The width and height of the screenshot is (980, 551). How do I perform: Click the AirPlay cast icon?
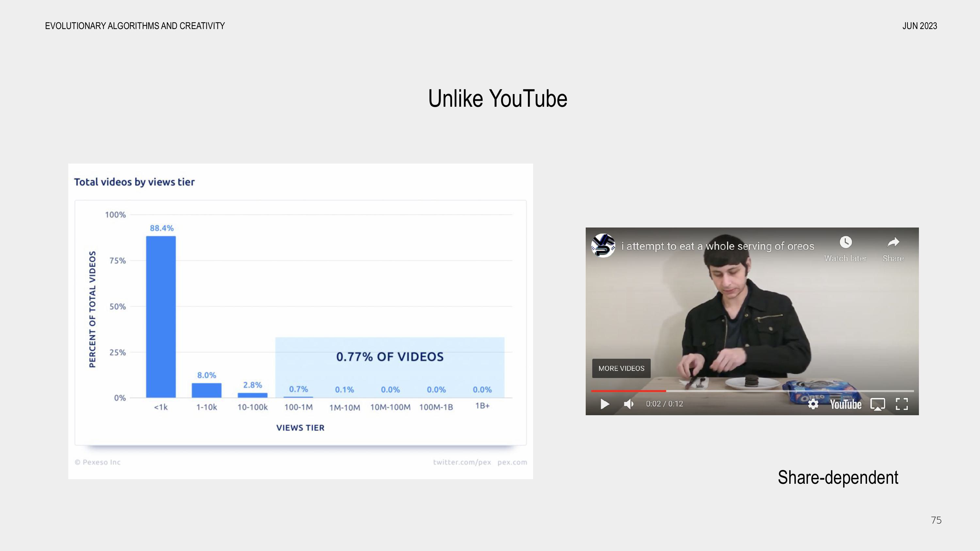coord(878,404)
